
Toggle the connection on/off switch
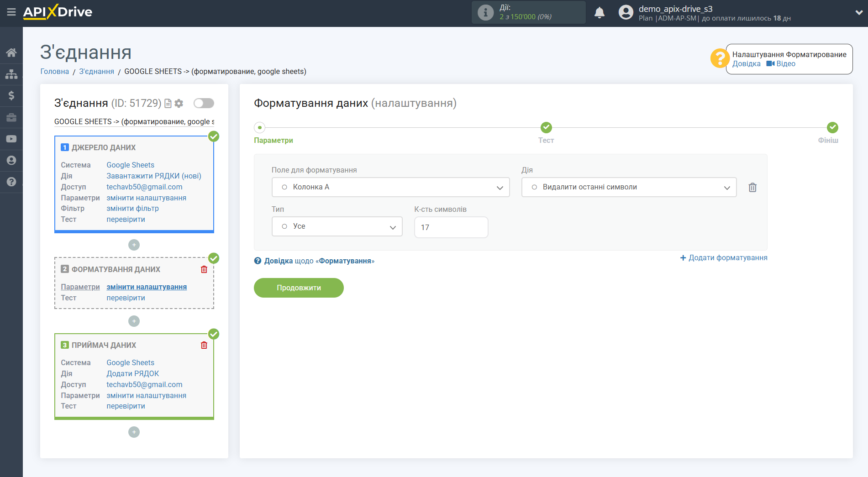point(204,103)
